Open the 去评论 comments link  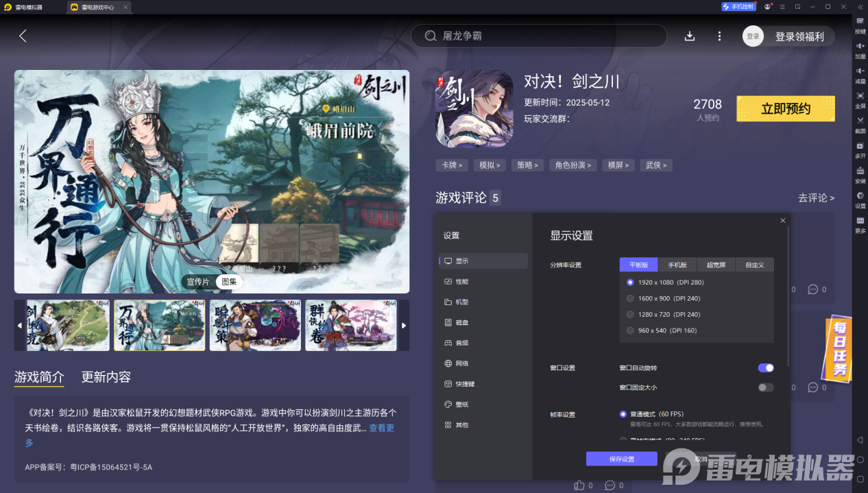816,197
